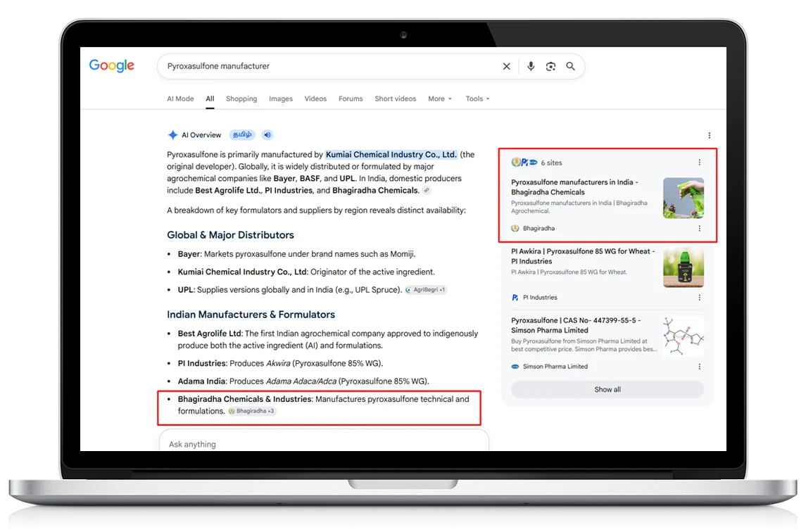Click the 6 sites label
Screen dimensions: 806x532
pos(552,163)
